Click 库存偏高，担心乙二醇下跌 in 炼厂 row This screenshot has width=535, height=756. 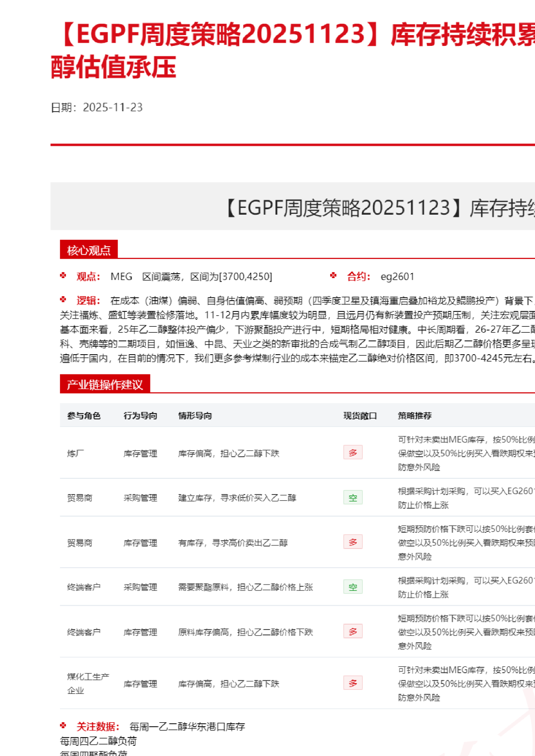point(229,453)
